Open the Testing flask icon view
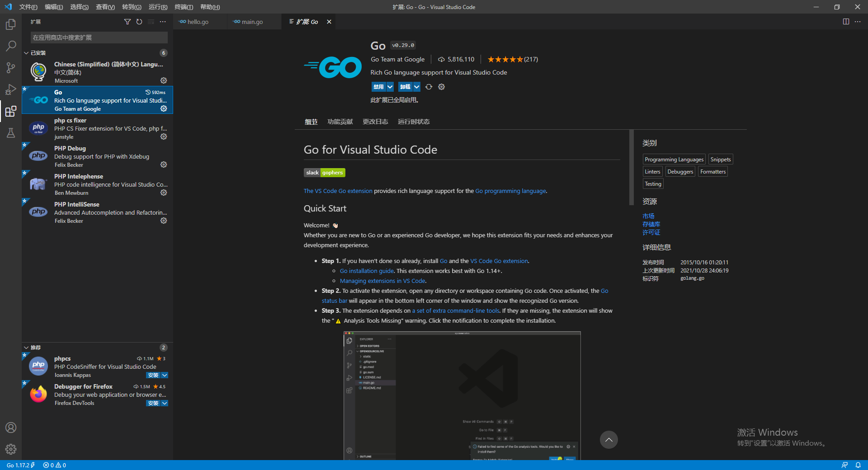This screenshot has height=470, width=868. point(11,132)
